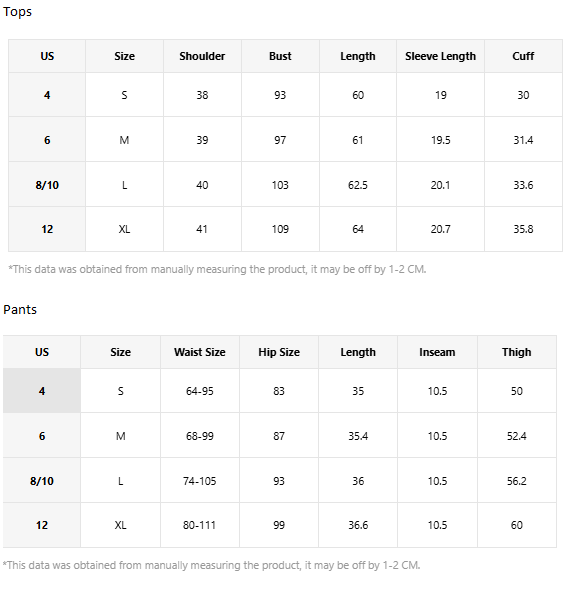The width and height of the screenshot is (564, 591).
Task: Click the Pants section heading
Action: coord(20,309)
